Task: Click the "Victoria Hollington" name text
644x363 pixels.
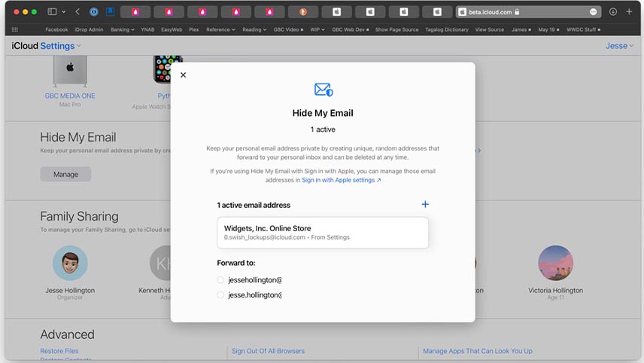Action: [556, 290]
